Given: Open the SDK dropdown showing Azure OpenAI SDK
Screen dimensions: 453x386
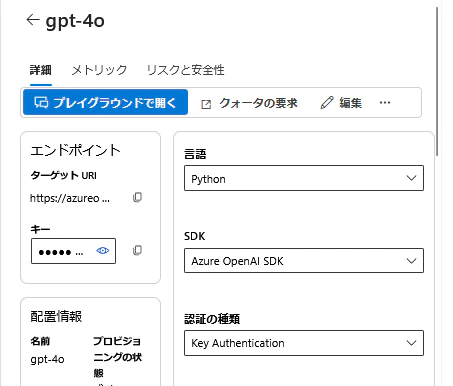Looking at the screenshot, I should point(304,260).
